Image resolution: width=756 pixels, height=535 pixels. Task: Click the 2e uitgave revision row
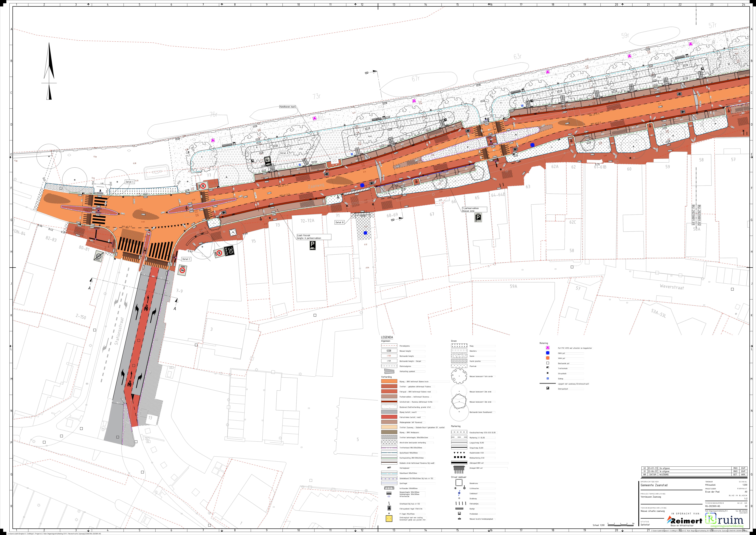(694, 468)
